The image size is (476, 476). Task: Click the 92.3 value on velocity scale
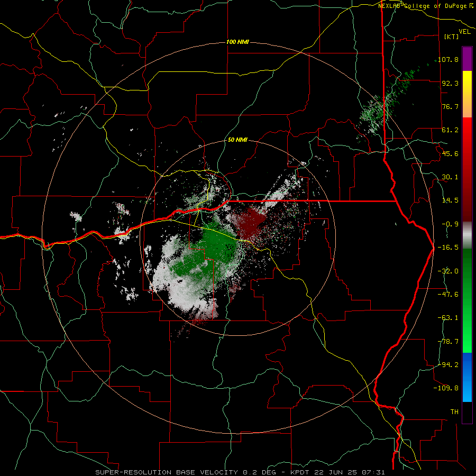450,83
